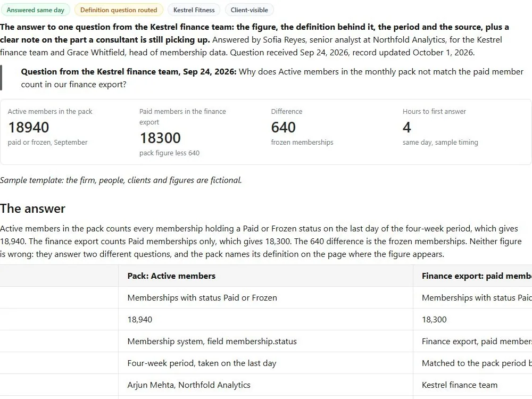Click the quoted finance team question text
Screen dimensions: 532x399
point(272,78)
